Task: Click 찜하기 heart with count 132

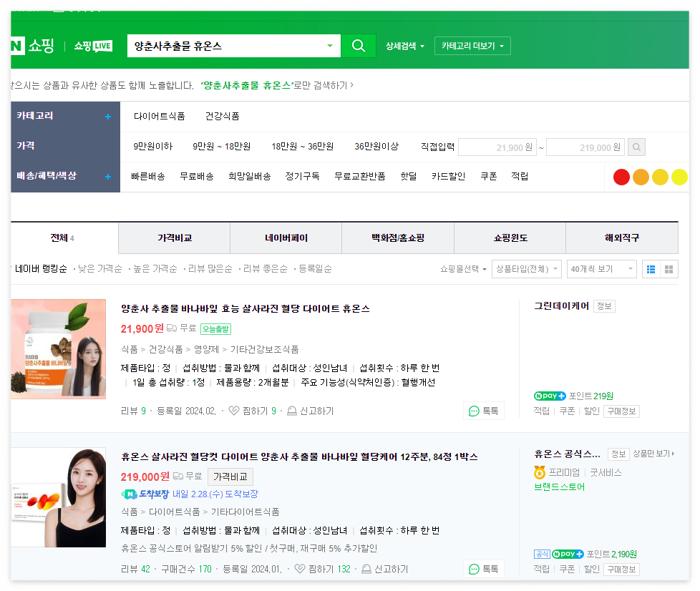Action: [300, 569]
